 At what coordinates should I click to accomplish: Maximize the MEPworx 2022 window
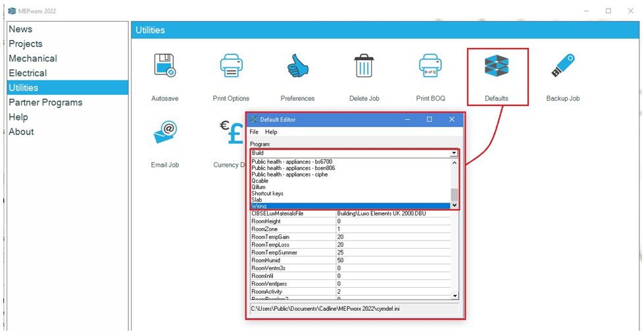[x=608, y=11]
